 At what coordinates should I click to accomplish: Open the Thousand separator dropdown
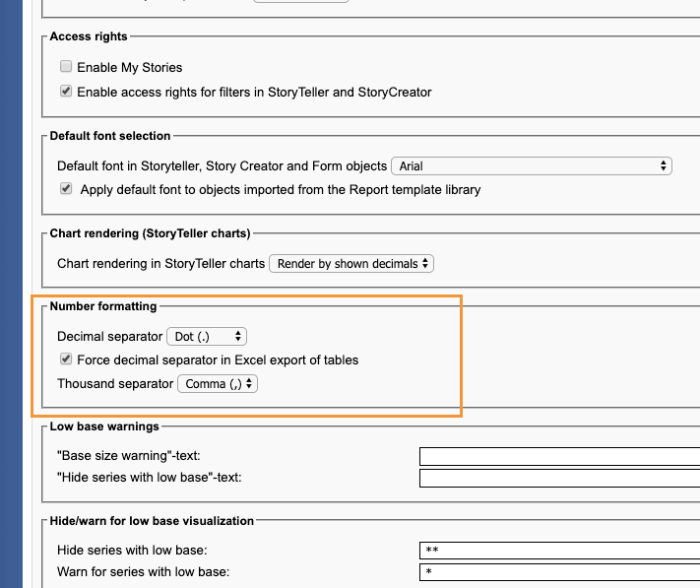point(218,383)
